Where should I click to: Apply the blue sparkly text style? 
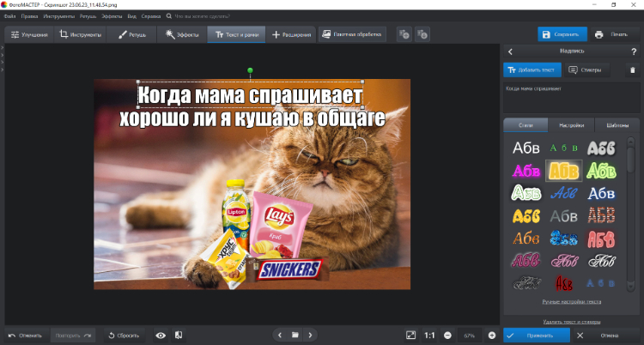coord(563,239)
